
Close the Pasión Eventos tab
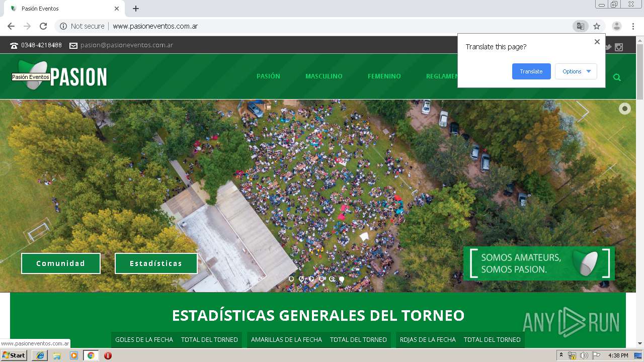click(x=117, y=9)
